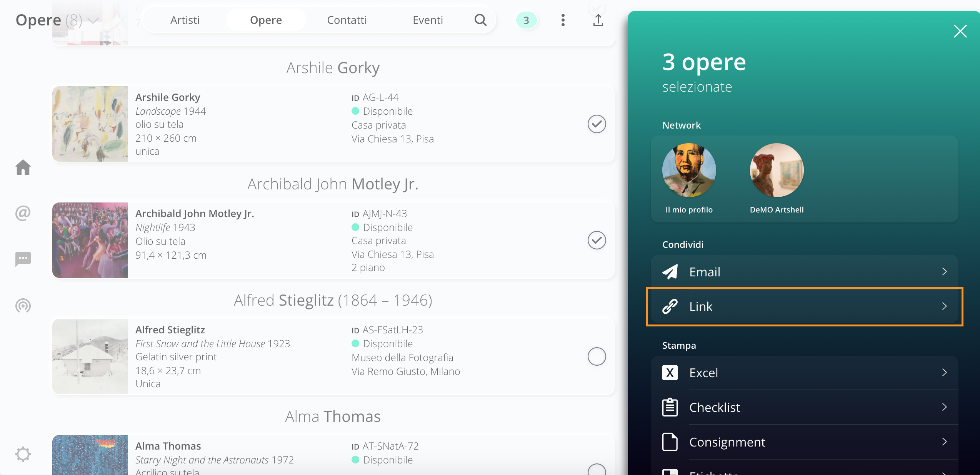Click the share upload icon
The image size is (980, 475).
coord(598,20)
